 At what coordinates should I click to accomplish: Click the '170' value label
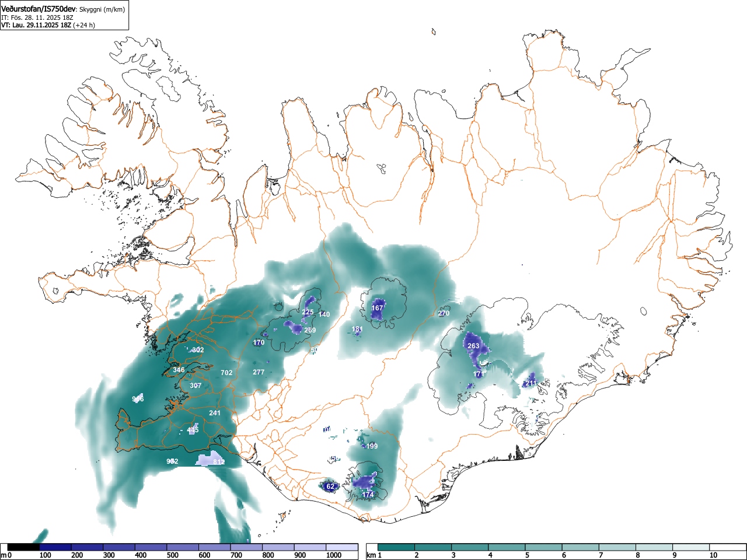(x=259, y=342)
